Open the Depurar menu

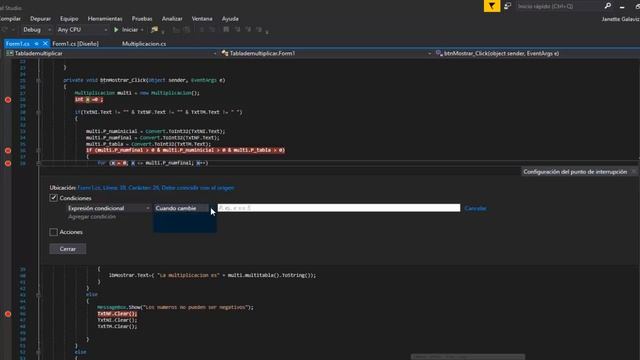click(40, 19)
